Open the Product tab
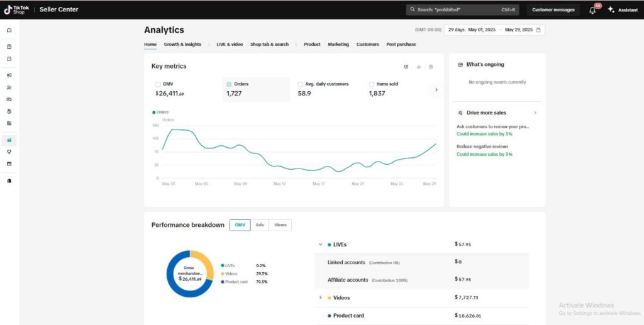The width and height of the screenshot is (644, 325). pos(312,44)
